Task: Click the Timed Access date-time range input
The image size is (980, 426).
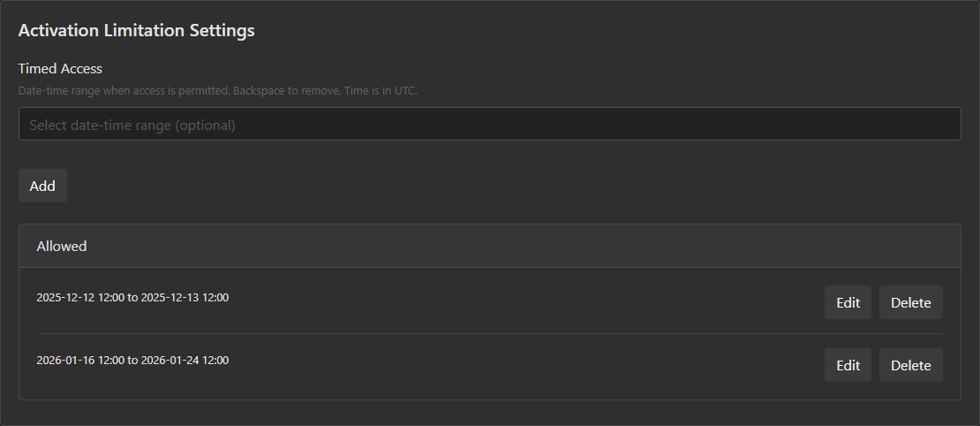Action: (x=489, y=125)
